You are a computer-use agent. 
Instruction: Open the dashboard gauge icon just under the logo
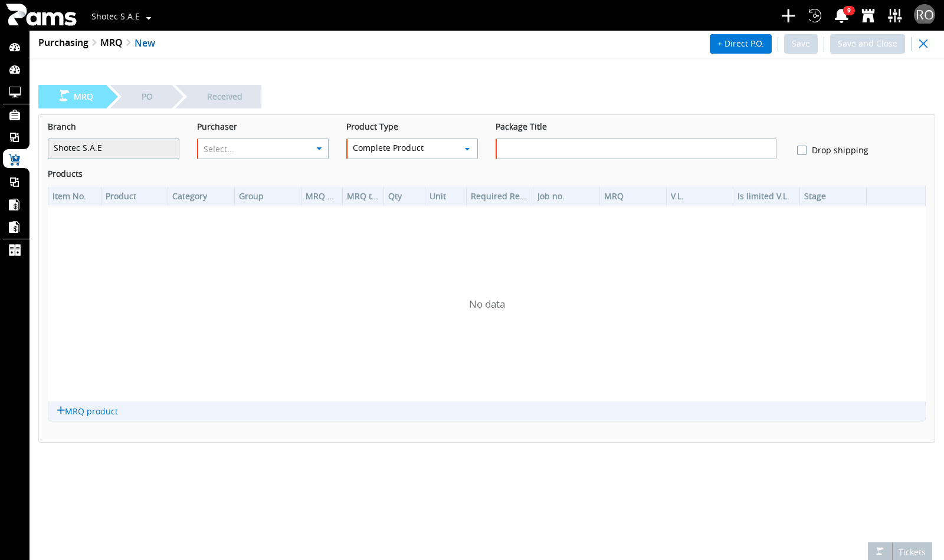tap(15, 47)
